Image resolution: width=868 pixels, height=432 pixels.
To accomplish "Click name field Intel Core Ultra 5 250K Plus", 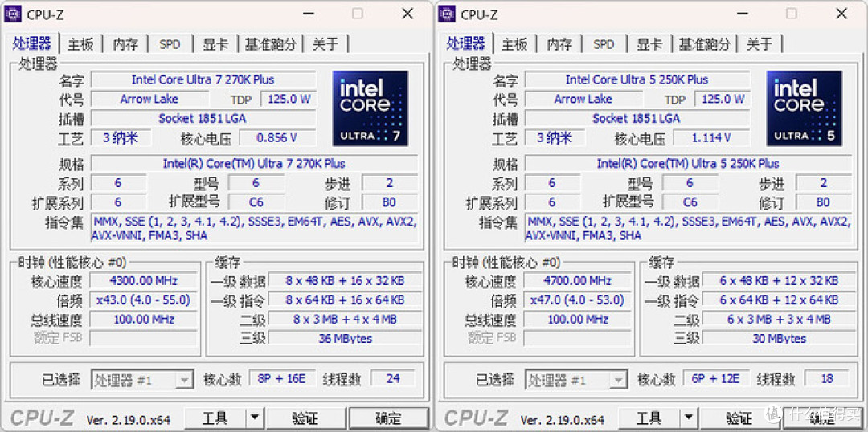I will click(x=637, y=79).
